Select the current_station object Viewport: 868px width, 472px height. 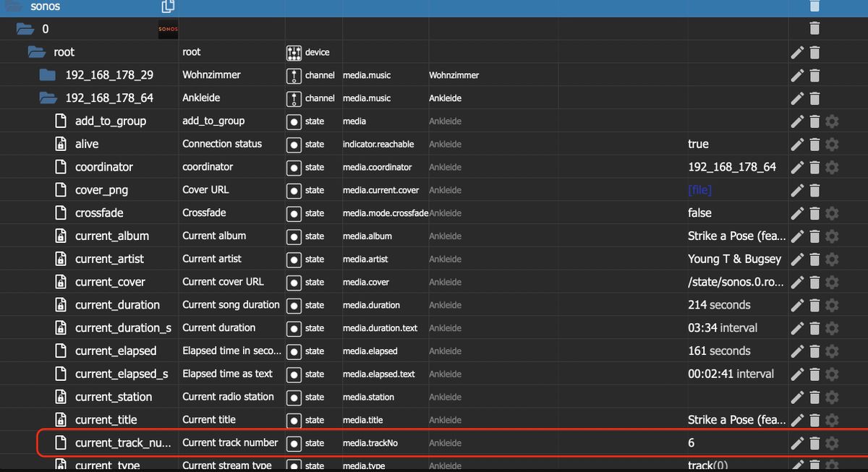(x=114, y=397)
